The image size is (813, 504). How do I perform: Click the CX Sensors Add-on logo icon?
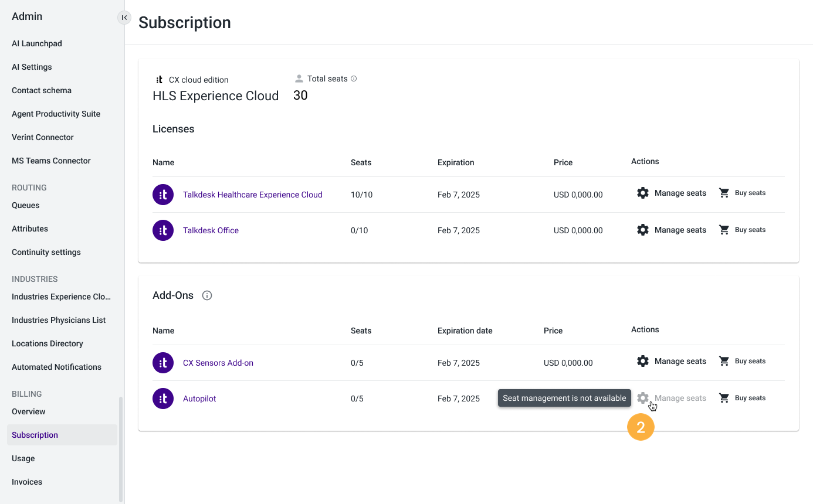coord(163,363)
